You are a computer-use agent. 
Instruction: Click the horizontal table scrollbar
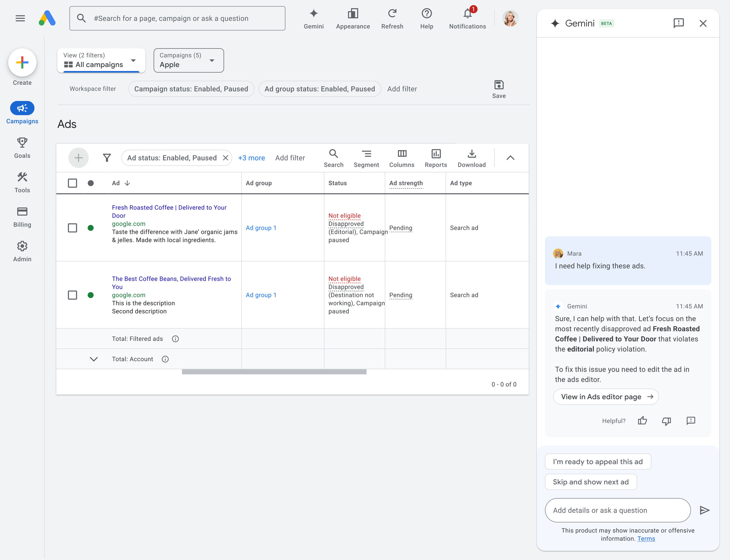tap(274, 372)
